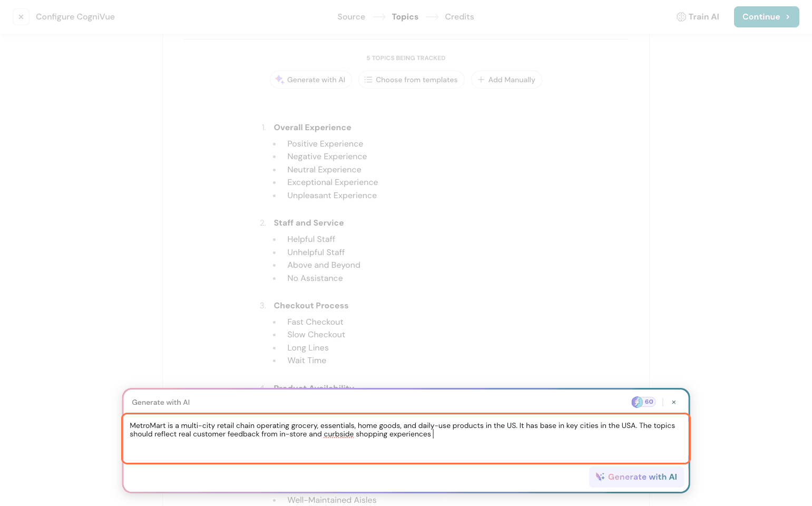Click the plus icon for Add Manually
812x506 pixels.
click(x=481, y=80)
